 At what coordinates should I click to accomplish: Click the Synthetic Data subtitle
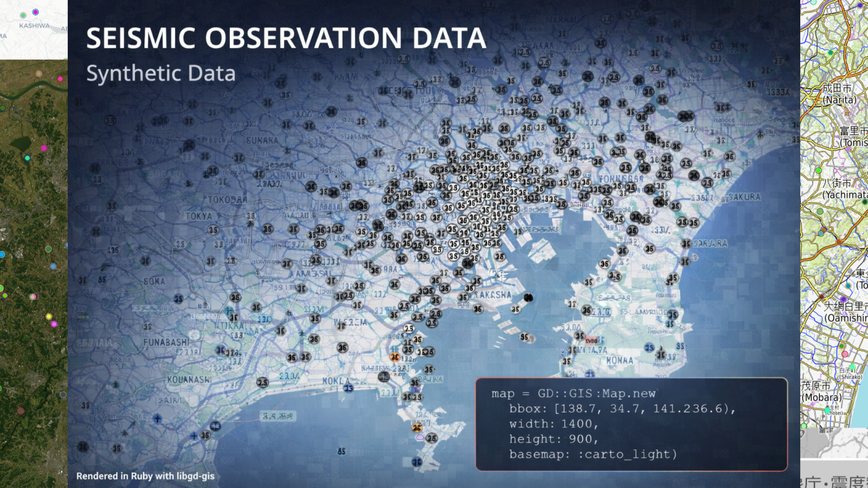tap(161, 73)
